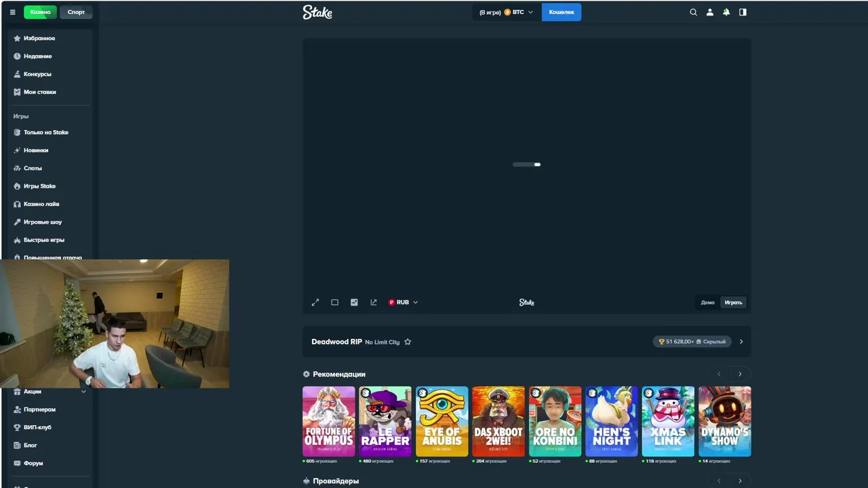Click the ВИП-клуб icon in sidebar
This screenshot has height=488, width=868.
click(x=18, y=427)
